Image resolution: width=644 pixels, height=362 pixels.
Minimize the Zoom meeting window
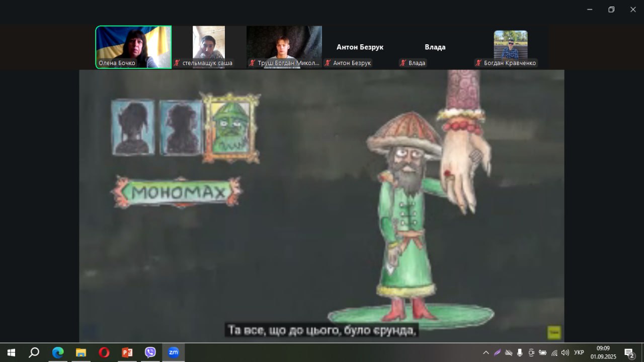[x=589, y=9]
